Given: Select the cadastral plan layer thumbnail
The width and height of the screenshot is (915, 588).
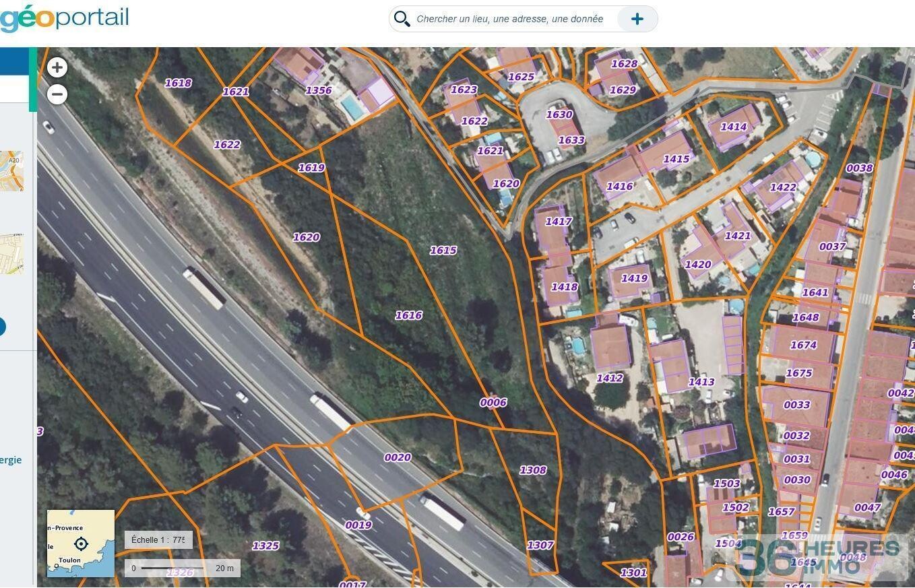Looking at the screenshot, I should tap(11, 253).
